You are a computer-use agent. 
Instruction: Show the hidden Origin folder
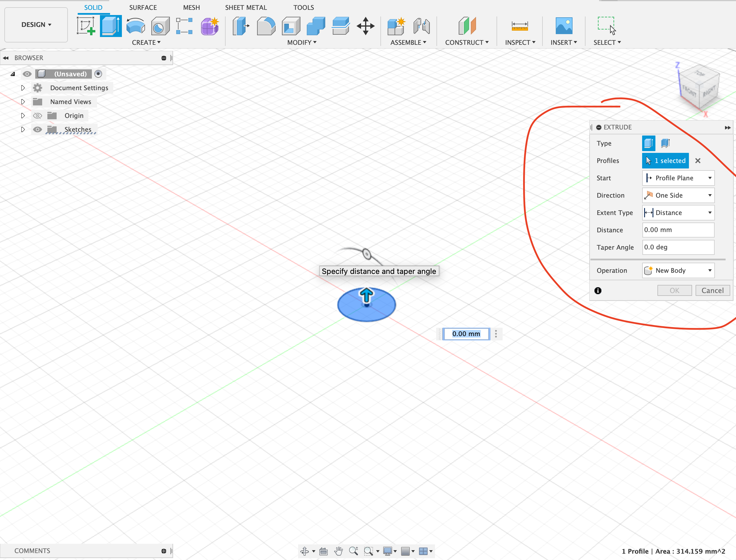pyautogui.click(x=37, y=116)
